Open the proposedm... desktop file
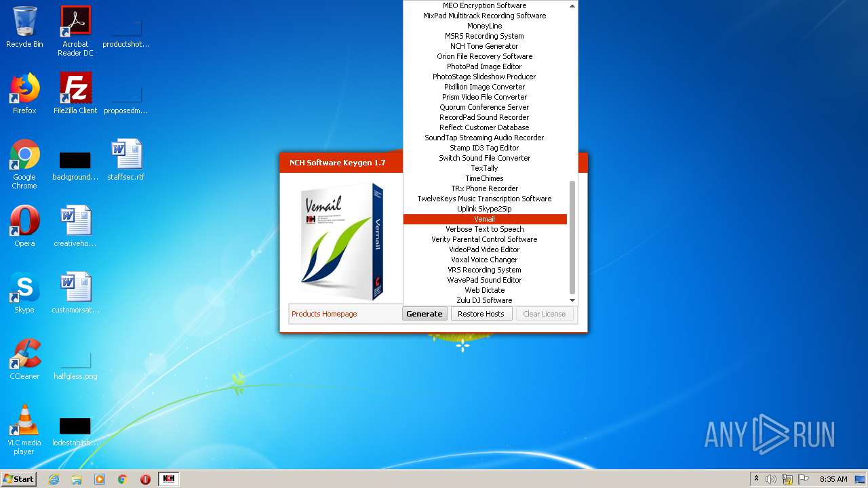Screen dimensions: 868x488 126,100
